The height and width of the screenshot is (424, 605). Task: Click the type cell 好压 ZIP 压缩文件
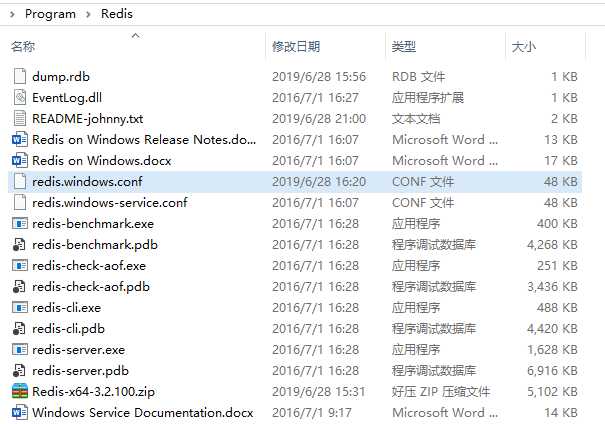(x=441, y=392)
